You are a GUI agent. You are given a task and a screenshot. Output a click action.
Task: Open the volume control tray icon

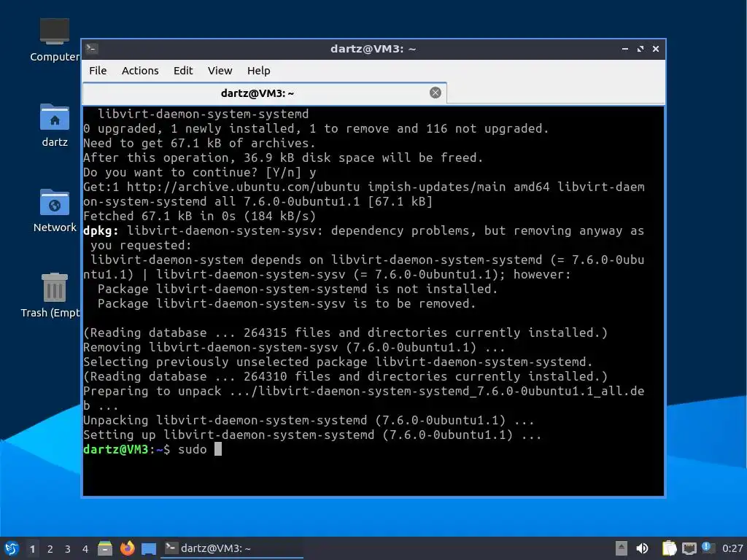click(642, 548)
